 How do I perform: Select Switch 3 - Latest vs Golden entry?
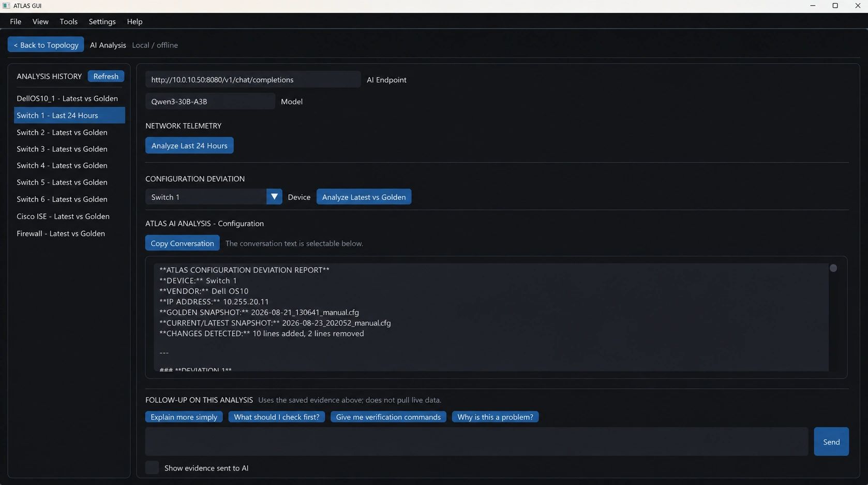(69, 149)
